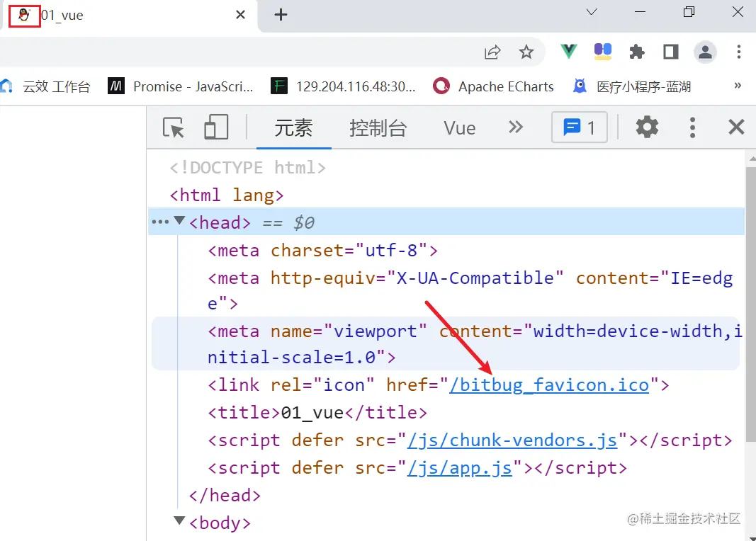Open the Apache ECharts bookmark
Image resolution: width=756 pixels, height=541 pixels.
point(493,86)
